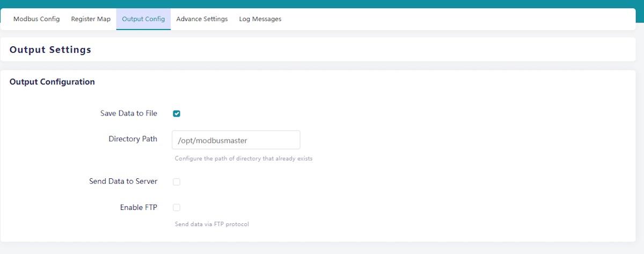Click the Send data via FTP protocol hint
The height and width of the screenshot is (254, 644).
212,224
